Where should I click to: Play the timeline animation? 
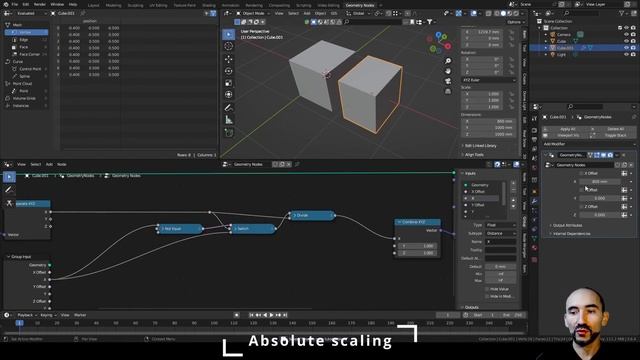point(271,315)
